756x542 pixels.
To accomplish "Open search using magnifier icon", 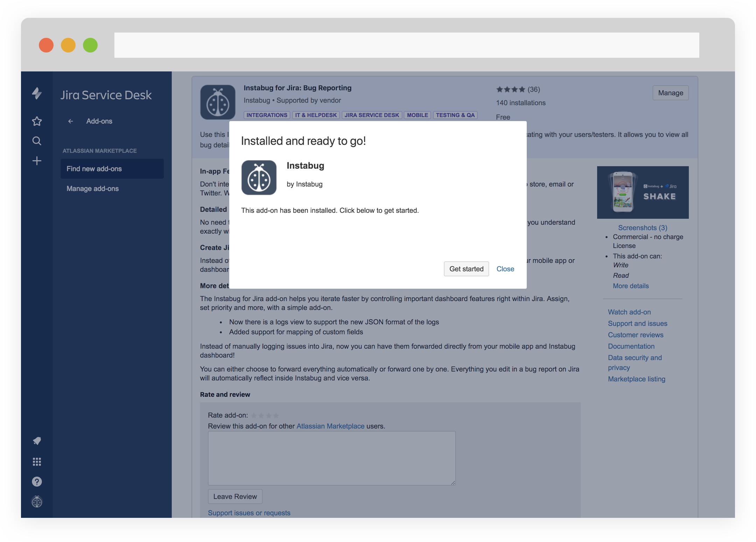I will tap(37, 141).
